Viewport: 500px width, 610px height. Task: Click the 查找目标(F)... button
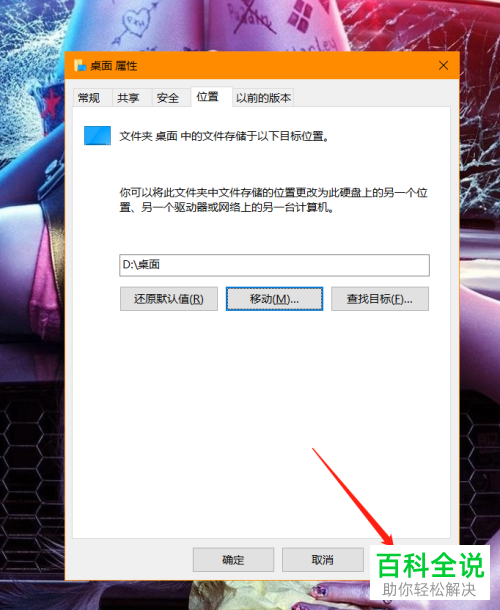click(x=380, y=299)
